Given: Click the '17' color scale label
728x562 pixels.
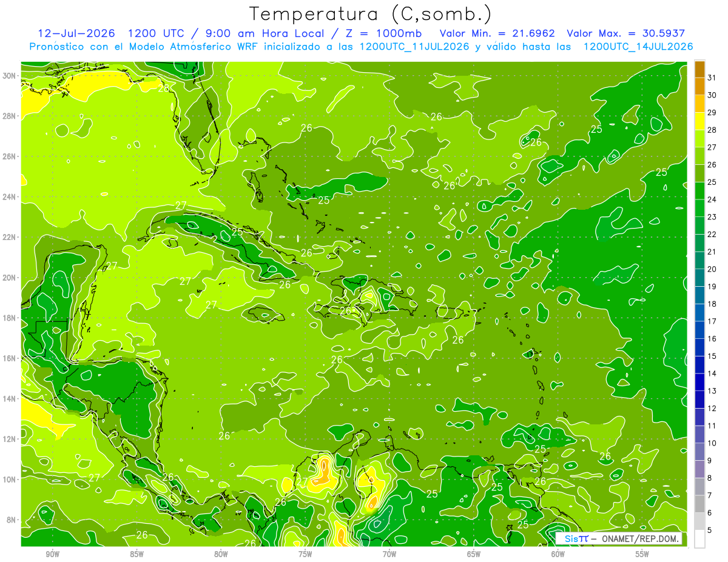Looking at the screenshot, I should [712, 321].
